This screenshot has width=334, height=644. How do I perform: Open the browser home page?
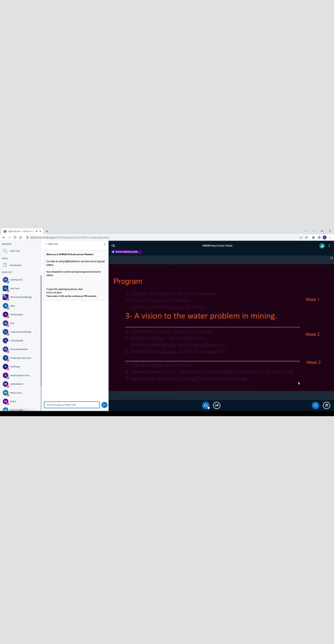coord(20,237)
